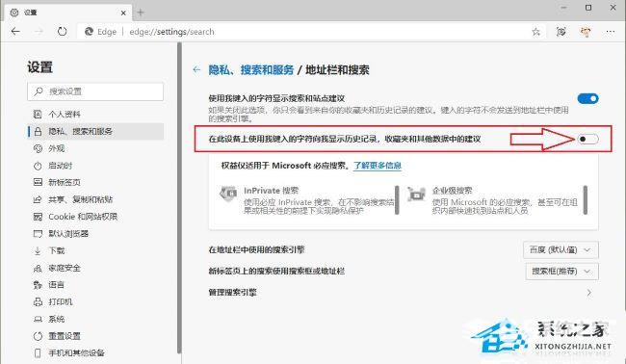Click the 默认浏览器 browser icon

pos(38,234)
